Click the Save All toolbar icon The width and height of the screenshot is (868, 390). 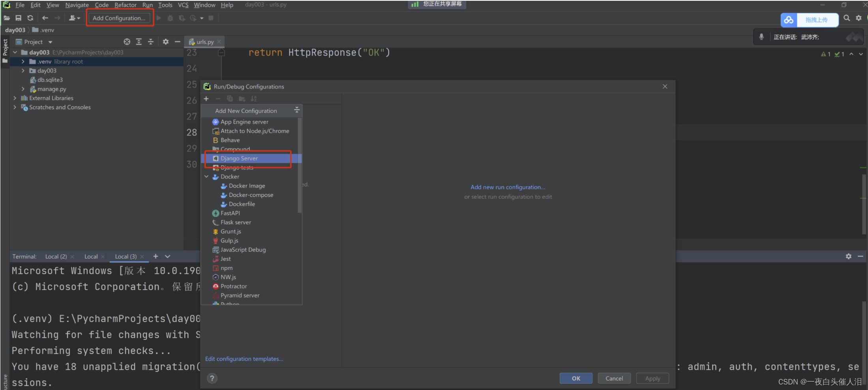pos(18,18)
